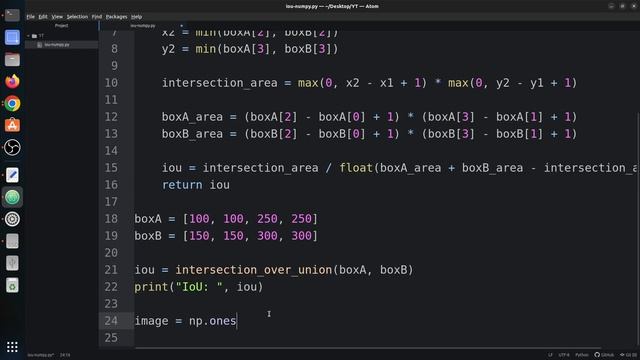This screenshot has width=640, height=360.
Task: Open Ubuntu Software from the dock
Action: pyautogui.click(x=12, y=125)
